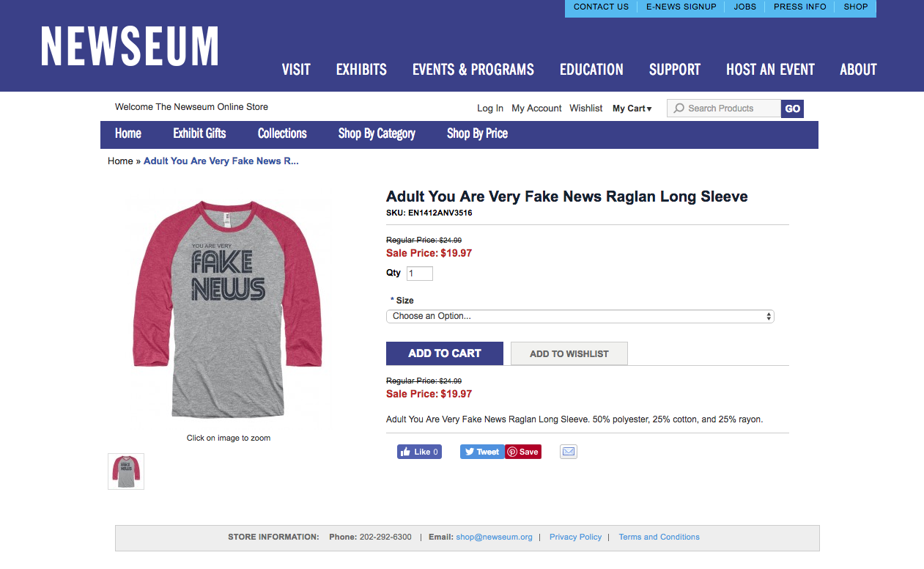Click Add to Cart button
This screenshot has height=569, width=924.
[x=444, y=353]
